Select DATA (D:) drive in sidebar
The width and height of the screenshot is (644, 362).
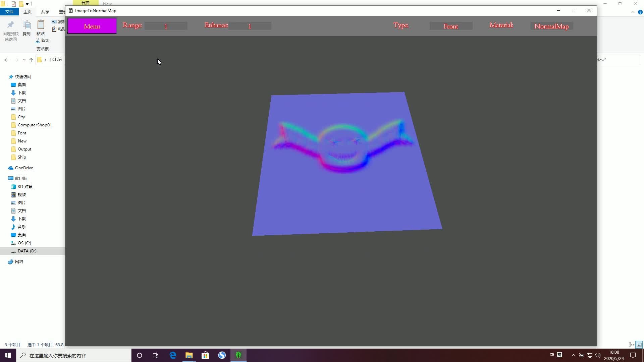pos(27,251)
